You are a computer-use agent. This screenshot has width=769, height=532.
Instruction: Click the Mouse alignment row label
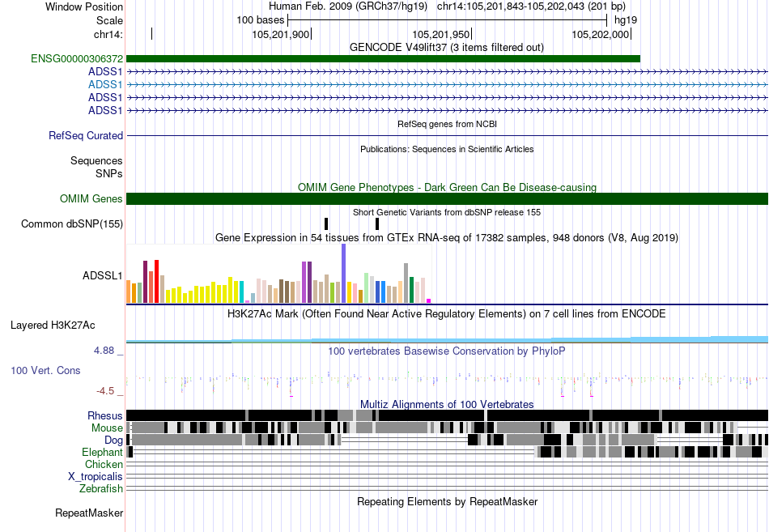tap(107, 428)
